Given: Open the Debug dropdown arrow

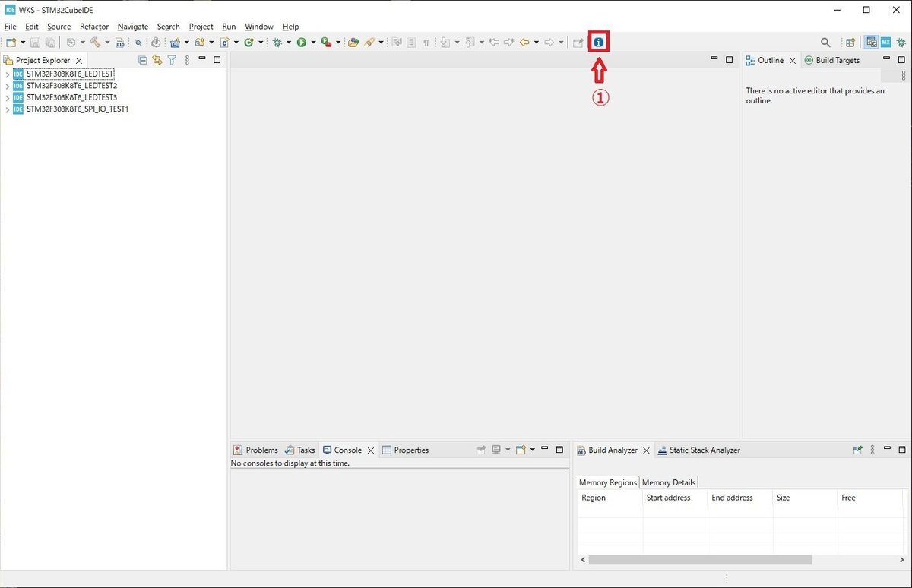Looking at the screenshot, I should (x=289, y=43).
